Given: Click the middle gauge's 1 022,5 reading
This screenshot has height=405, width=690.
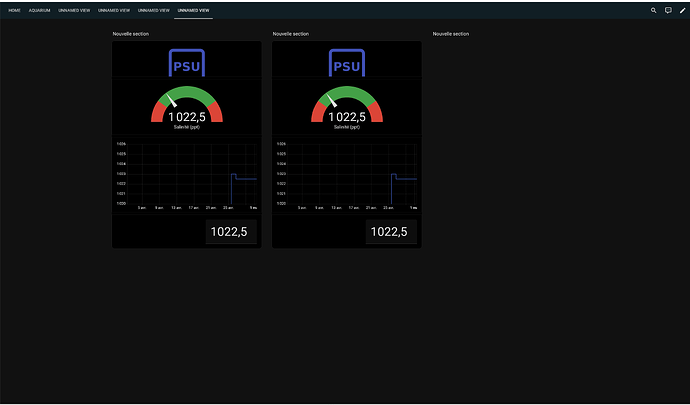Looking at the screenshot, I should (x=347, y=117).
